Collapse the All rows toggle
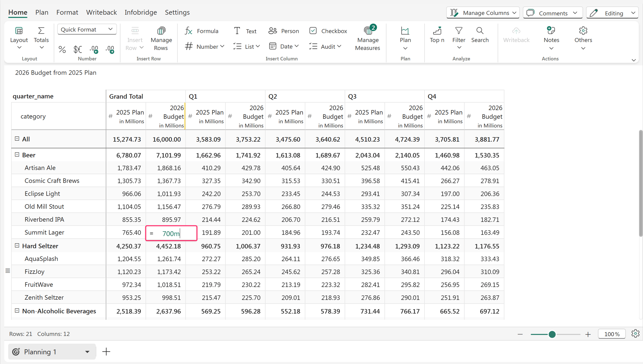Screen dimensions: 643x364 [17, 139]
